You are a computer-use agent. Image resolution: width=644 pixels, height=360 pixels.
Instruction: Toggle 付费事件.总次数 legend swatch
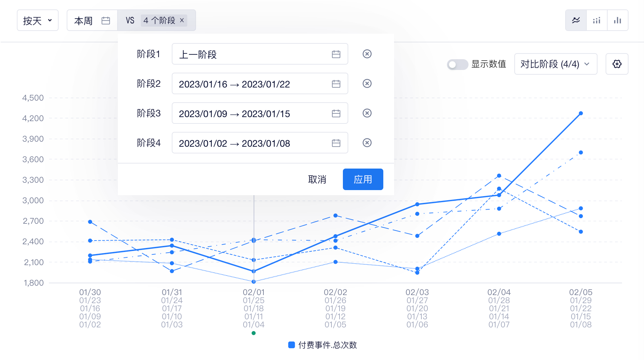coord(292,345)
